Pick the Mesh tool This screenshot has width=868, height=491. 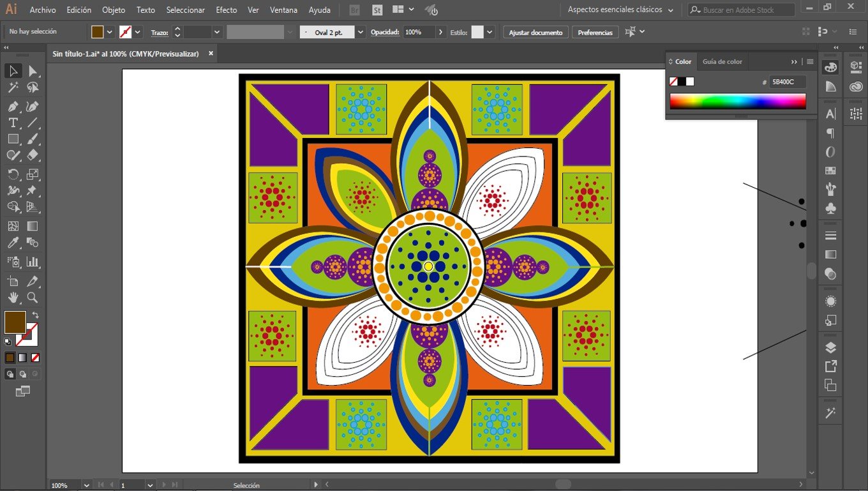(13, 226)
